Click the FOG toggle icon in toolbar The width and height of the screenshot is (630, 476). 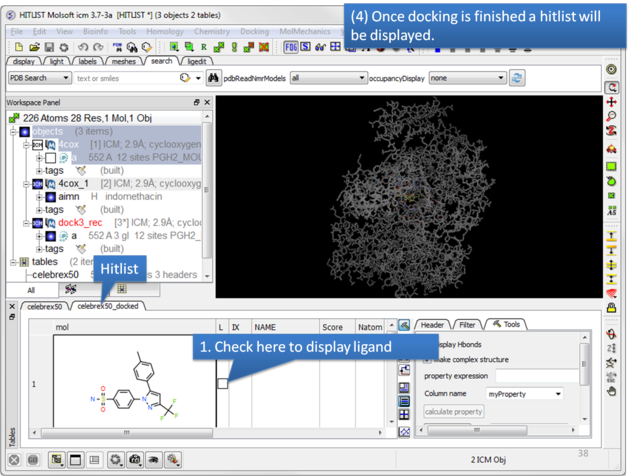[x=291, y=47]
